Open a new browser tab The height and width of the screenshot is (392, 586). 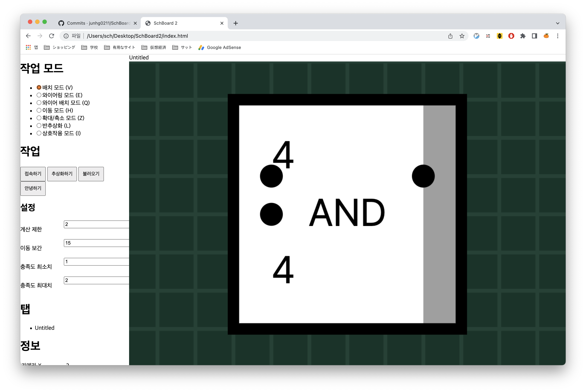236,23
